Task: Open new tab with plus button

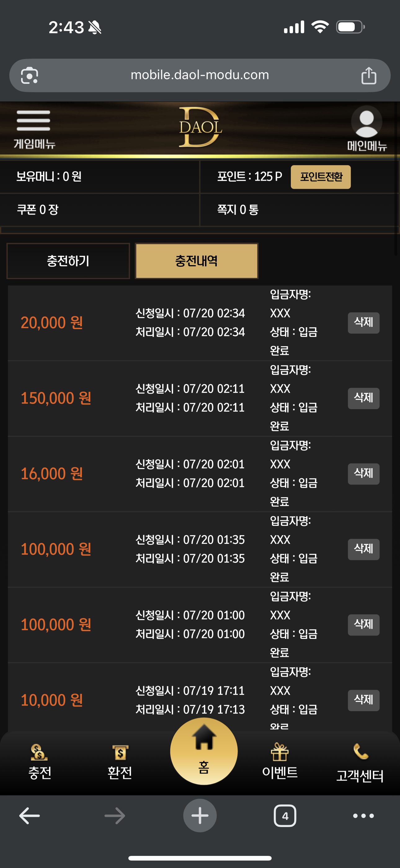Action: click(x=200, y=816)
